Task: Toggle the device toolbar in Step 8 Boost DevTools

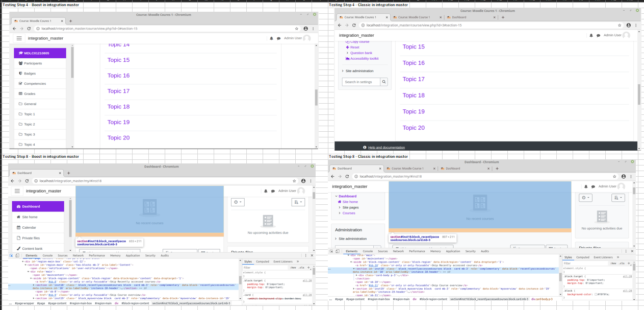Action: pos(17,255)
